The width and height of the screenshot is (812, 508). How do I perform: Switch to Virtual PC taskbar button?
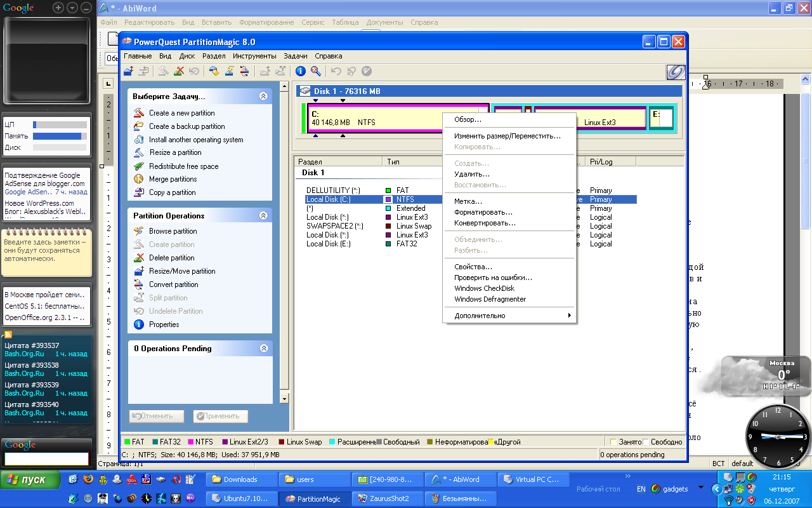pos(533,479)
